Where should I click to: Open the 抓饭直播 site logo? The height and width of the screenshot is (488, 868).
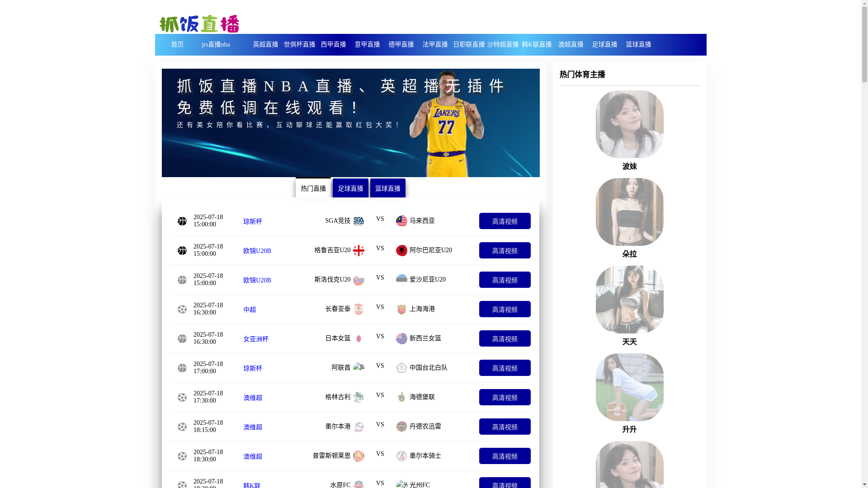pyautogui.click(x=199, y=23)
